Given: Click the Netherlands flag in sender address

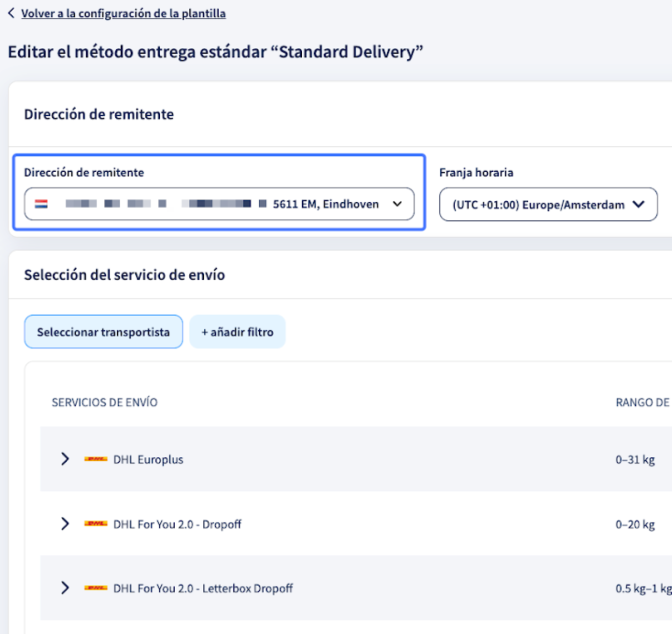Looking at the screenshot, I should tap(41, 204).
